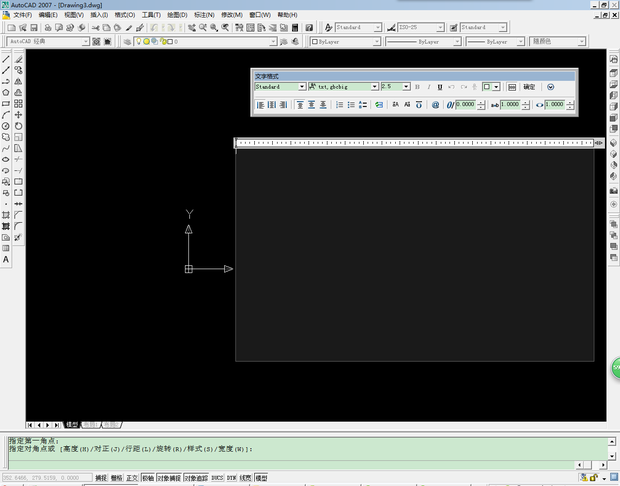Select the Arc draw tool
This screenshot has width=620, height=486.
[x=6, y=115]
